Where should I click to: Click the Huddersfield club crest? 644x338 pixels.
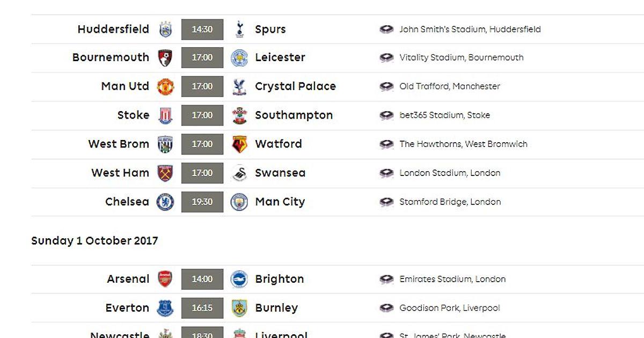(165, 29)
